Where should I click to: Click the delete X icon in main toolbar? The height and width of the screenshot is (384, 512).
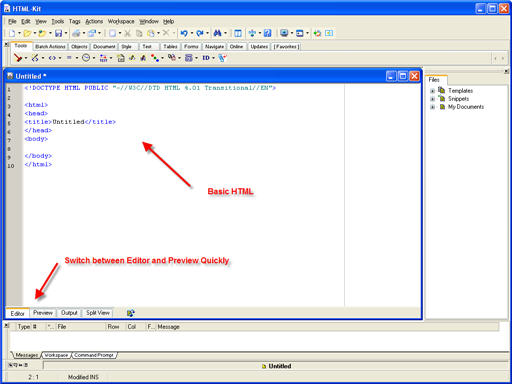(x=166, y=33)
